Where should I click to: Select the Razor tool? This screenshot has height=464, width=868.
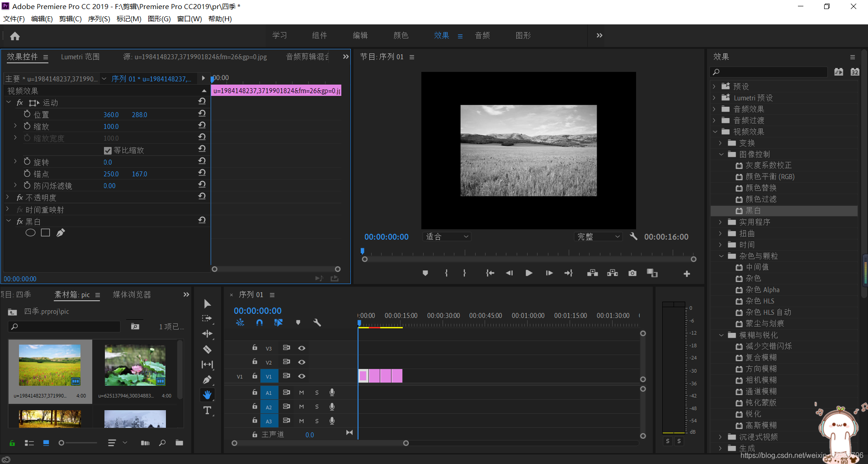tap(207, 349)
